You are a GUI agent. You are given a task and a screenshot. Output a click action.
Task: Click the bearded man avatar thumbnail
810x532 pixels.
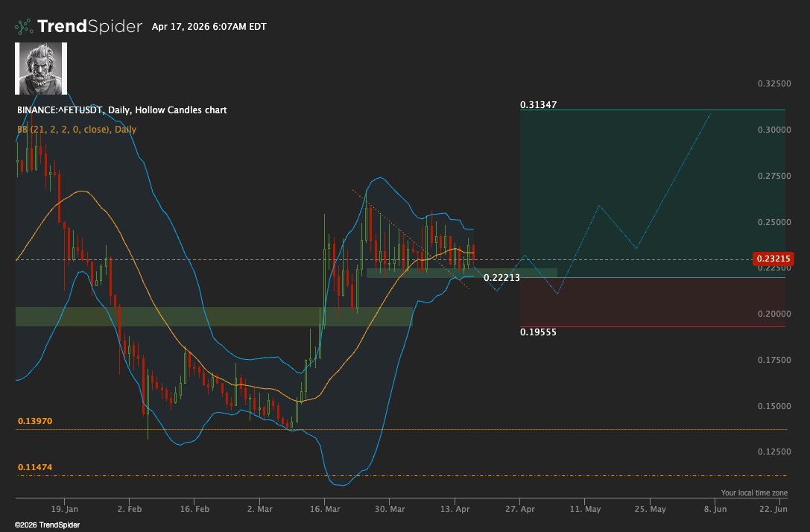tap(42, 69)
